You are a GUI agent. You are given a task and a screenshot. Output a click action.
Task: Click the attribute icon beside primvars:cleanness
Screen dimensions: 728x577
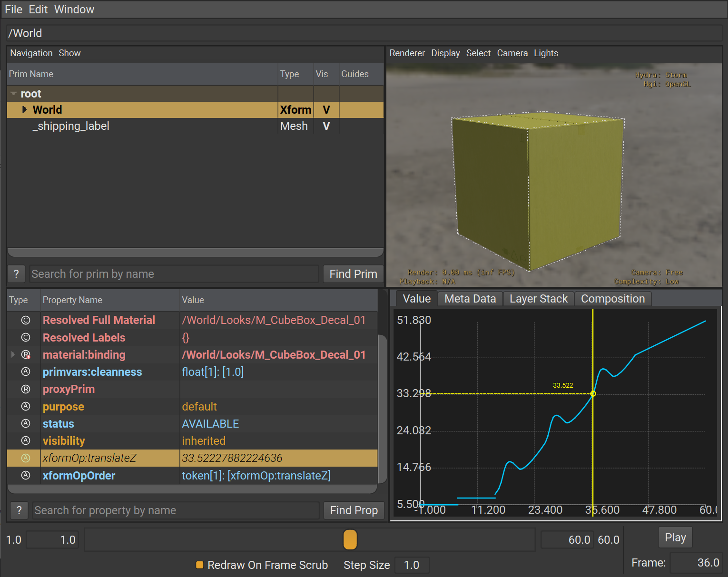(26, 372)
